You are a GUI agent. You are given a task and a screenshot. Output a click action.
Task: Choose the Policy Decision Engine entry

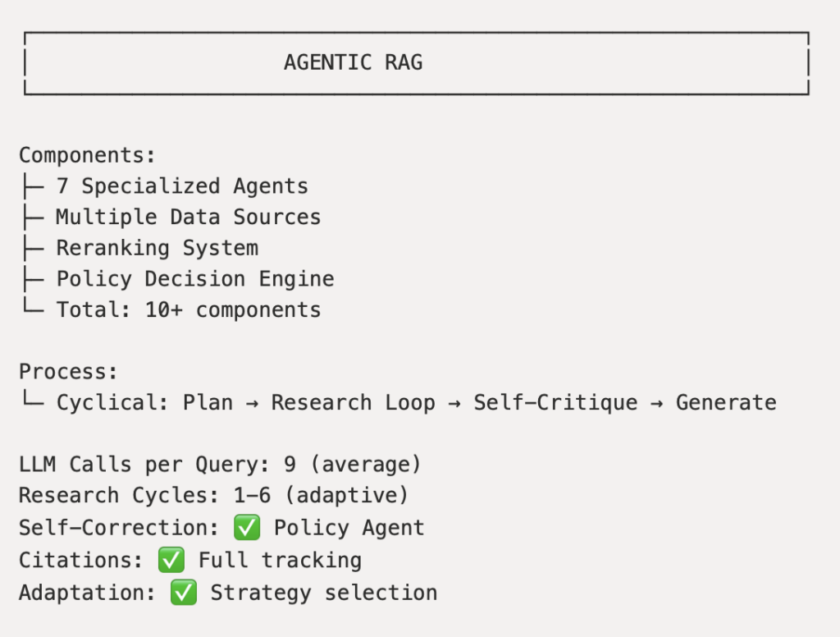click(x=194, y=279)
